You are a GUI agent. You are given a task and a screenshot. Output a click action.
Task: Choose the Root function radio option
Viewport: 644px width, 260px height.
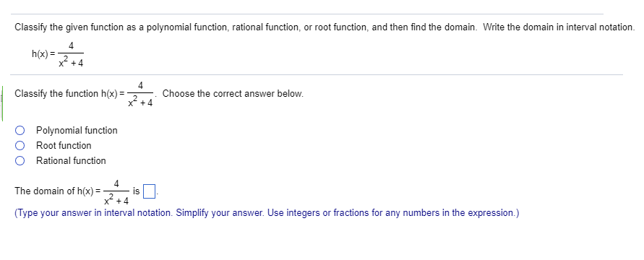click(x=20, y=146)
